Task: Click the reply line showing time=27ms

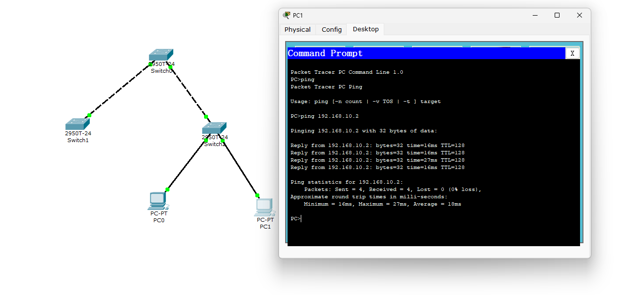Action: coord(377,160)
